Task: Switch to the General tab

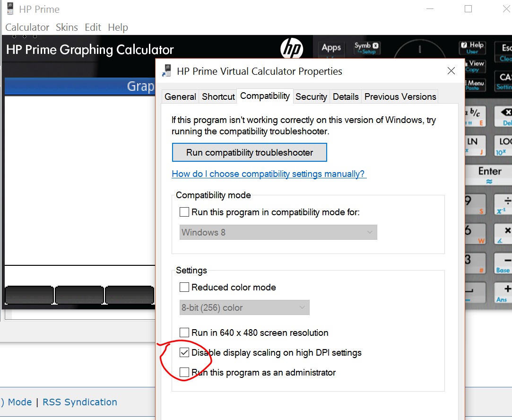Action: [x=180, y=96]
